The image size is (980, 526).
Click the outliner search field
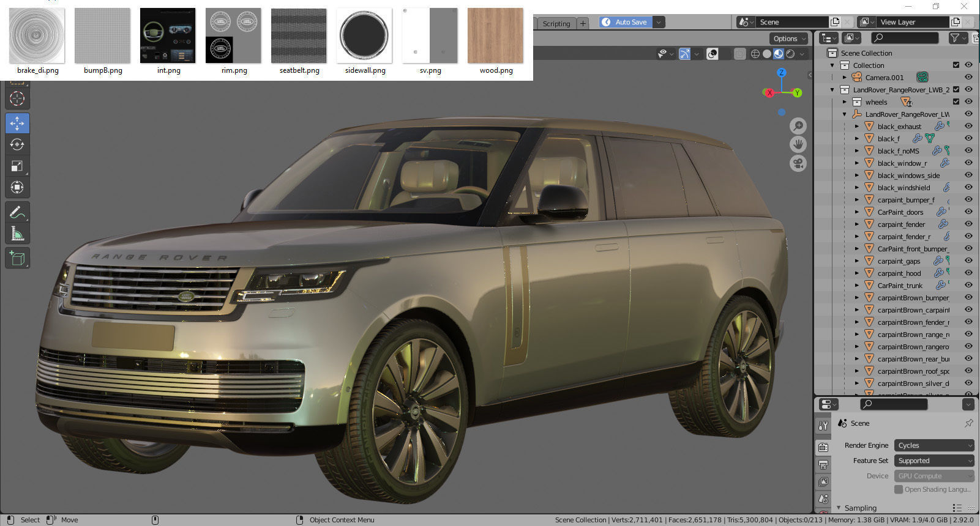(x=905, y=38)
